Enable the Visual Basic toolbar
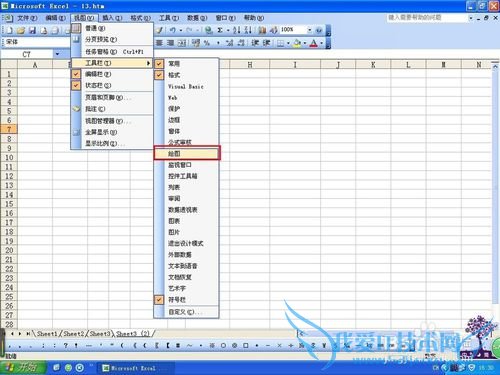The image size is (500, 375). point(186,86)
